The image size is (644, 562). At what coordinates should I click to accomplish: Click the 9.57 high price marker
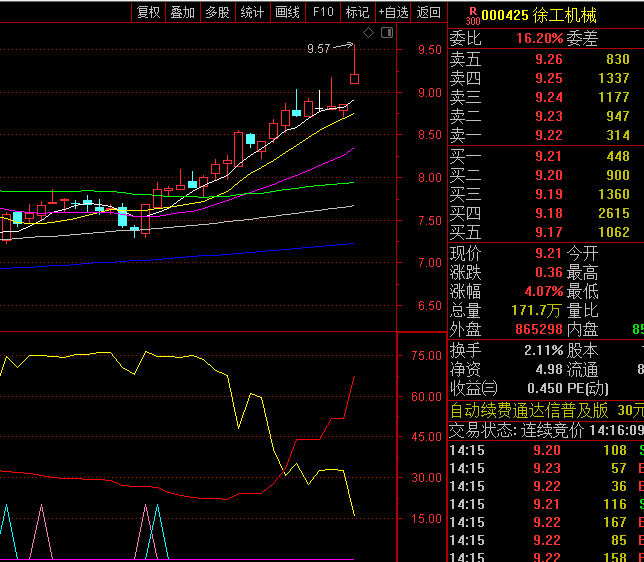tap(319, 48)
